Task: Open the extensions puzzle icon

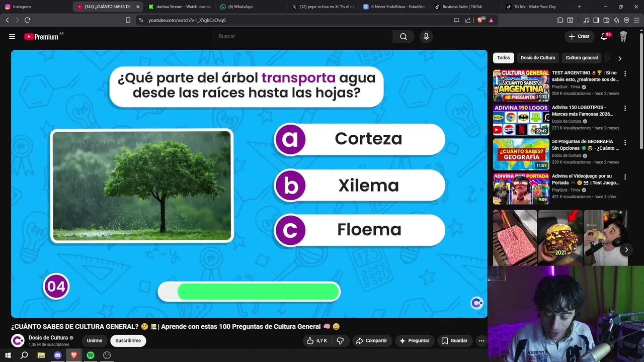Action: coord(560,20)
